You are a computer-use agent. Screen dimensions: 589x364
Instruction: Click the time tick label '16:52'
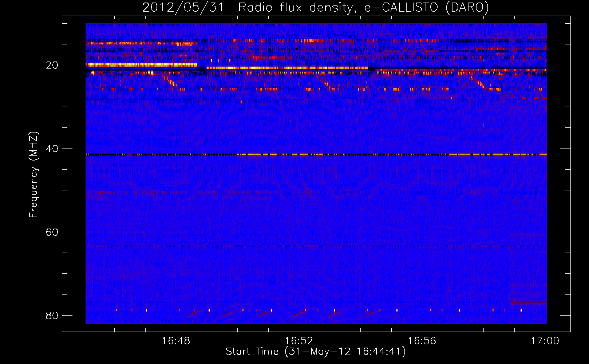pos(299,341)
